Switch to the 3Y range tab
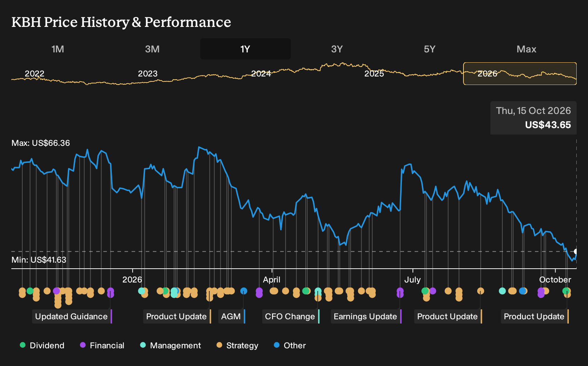Viewport: 588px width, 366px height. pyautogui.click(x=337, y=49)
